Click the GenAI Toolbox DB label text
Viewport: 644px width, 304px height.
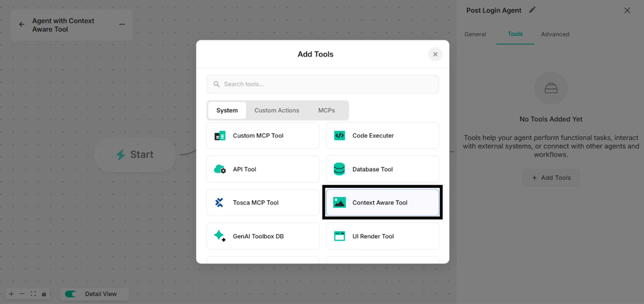258,236
